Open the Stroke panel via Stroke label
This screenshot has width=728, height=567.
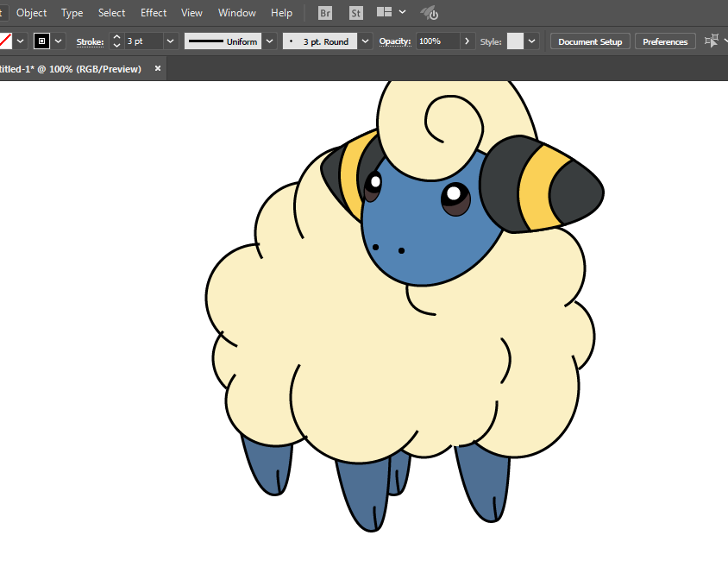coord(90,41)
